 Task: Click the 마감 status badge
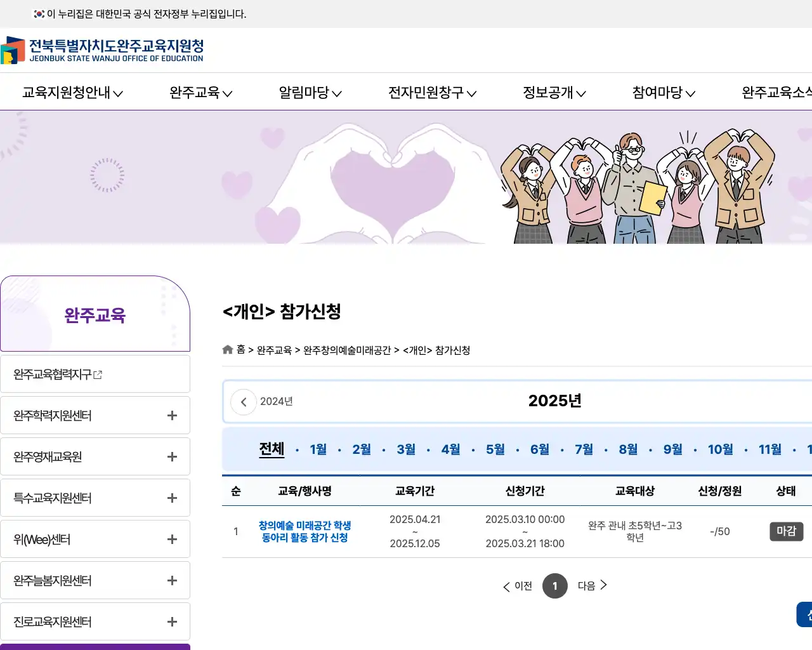click(x=787, y=531)
